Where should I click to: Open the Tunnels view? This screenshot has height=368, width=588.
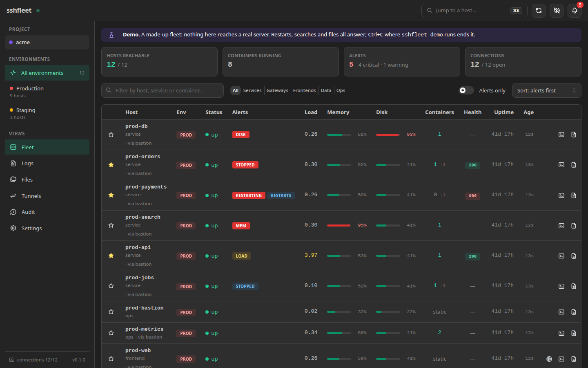pos(47,196)
